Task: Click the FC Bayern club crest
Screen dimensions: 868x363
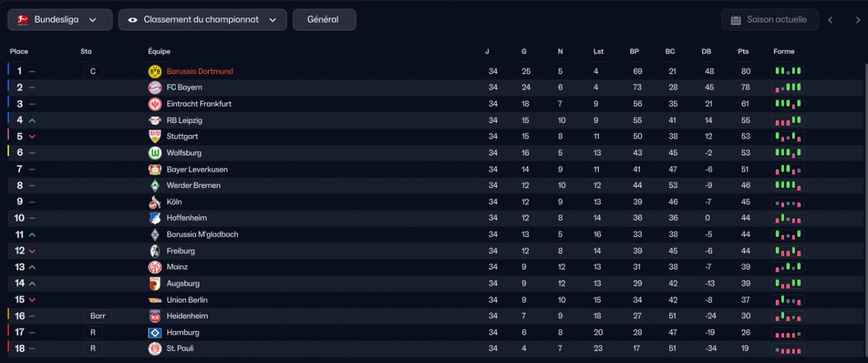Action: pos(155,88)
